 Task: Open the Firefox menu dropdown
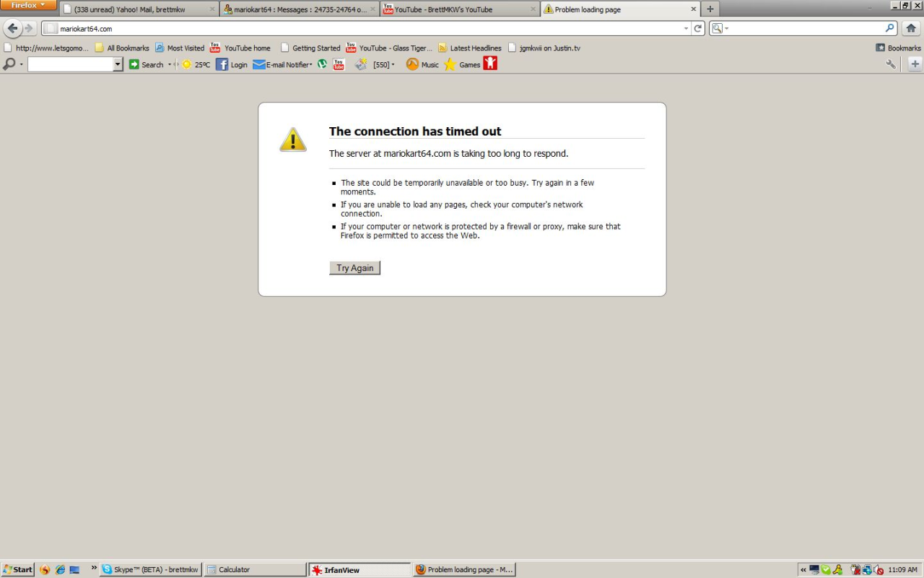(28, 5)
